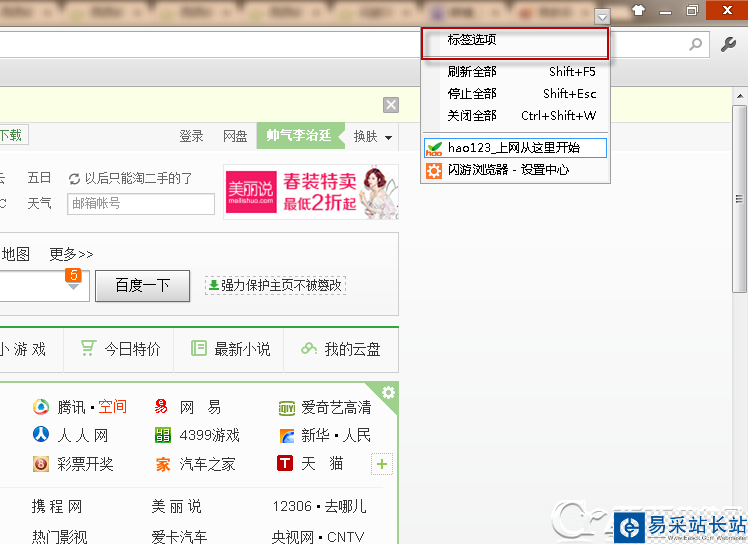Select 刷新全部 from the tab menu

coord(515,72)
